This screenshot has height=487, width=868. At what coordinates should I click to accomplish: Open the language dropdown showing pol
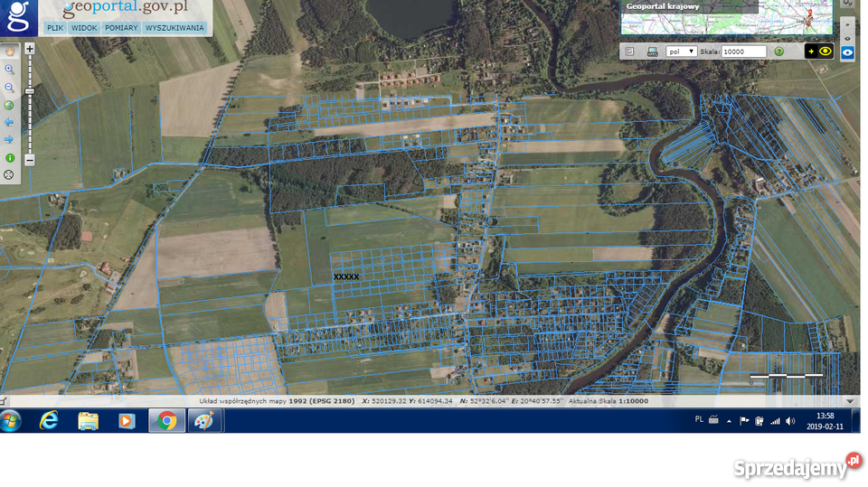pyautogui.click(x=681, y=52)
